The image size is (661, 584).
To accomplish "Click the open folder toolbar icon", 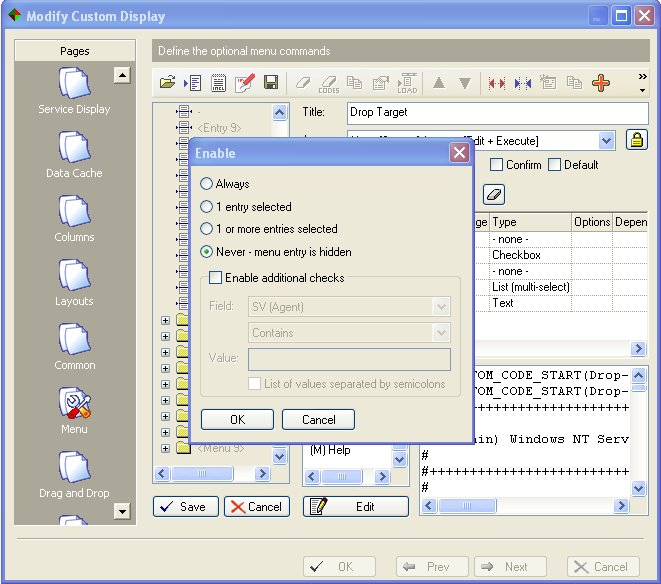I will (168, 83).
